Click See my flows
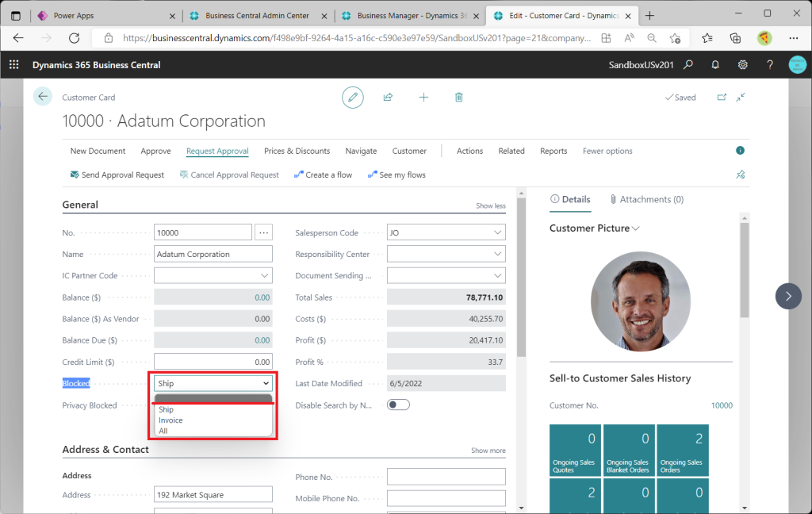812x514 pixels. click(396, 175)
